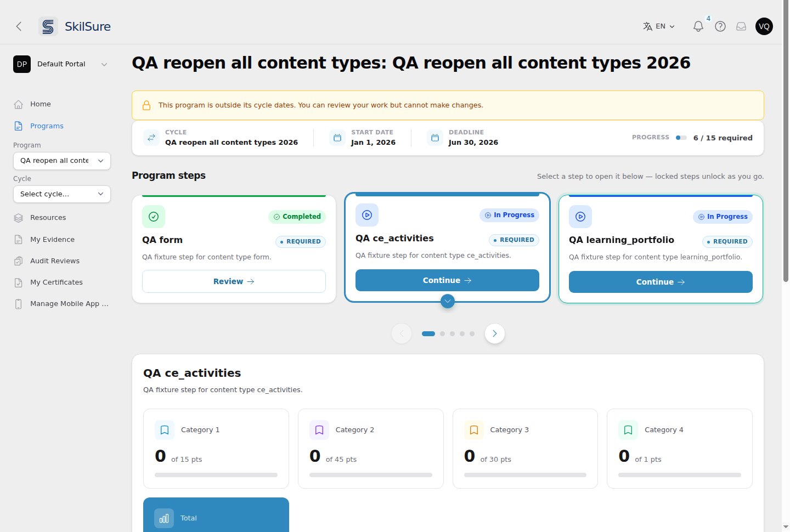Click the Total bar chart icon
Viewport: 790px width, 532px height.
[x=164, y=518]
